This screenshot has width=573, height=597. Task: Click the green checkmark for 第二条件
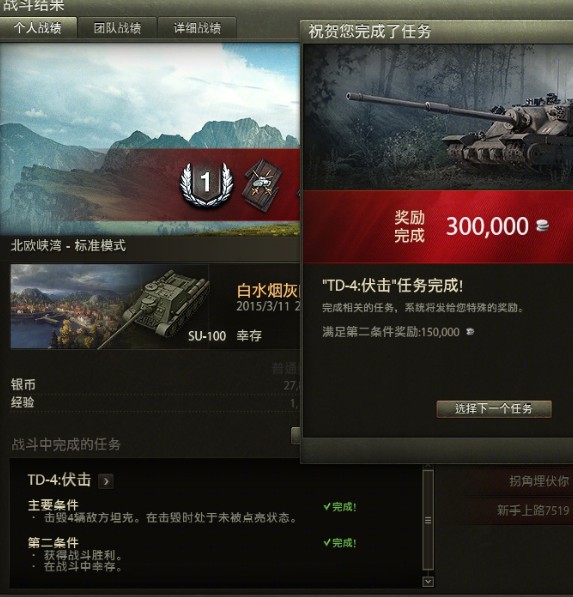click(326, 543)
